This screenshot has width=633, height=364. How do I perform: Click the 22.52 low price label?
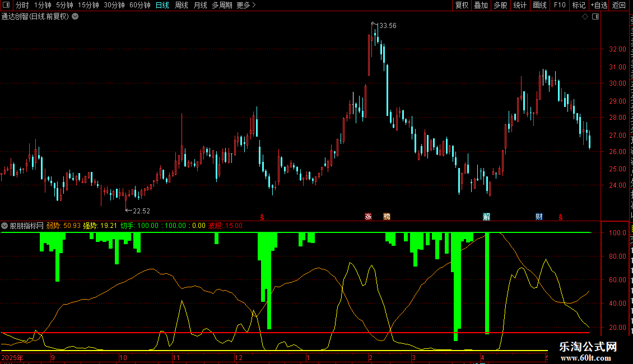coord(141,211)
